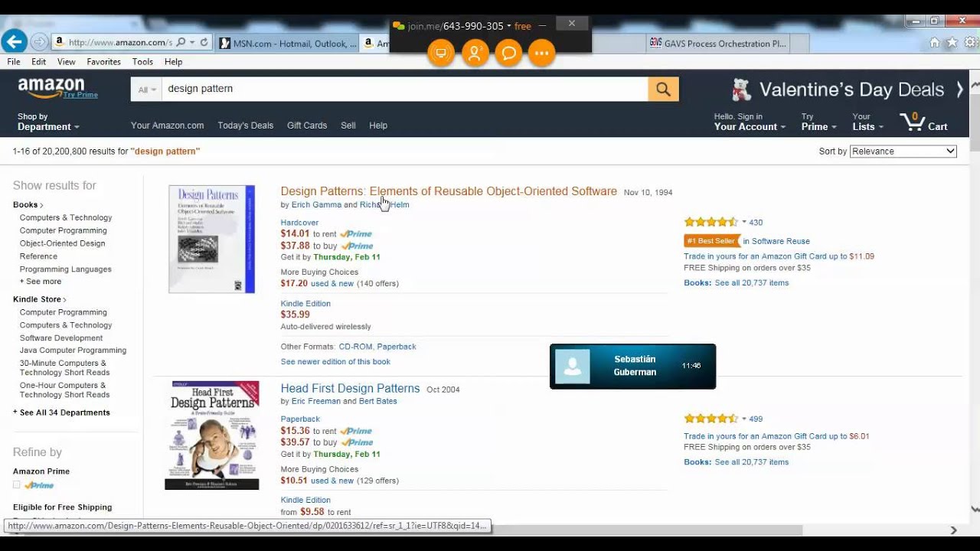The width and height of the screenshot is (980, 551).
Task: Open the Edit menu
Action: (x=39, y=62)
